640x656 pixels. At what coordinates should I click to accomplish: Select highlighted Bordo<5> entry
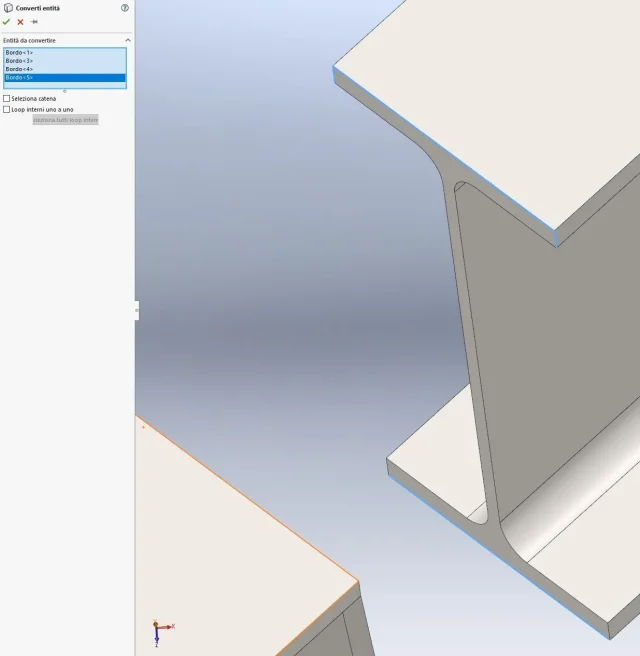point(65,78)
